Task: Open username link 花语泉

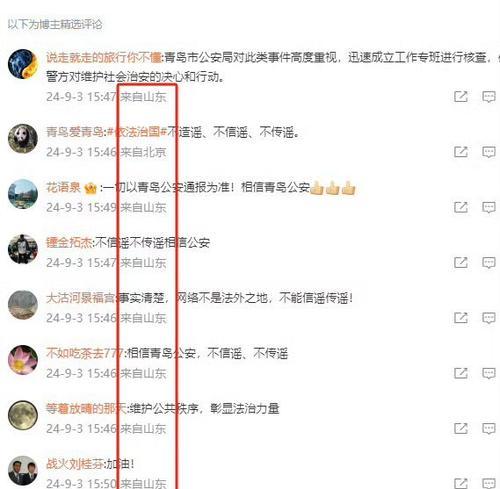Action: (63, 187)
